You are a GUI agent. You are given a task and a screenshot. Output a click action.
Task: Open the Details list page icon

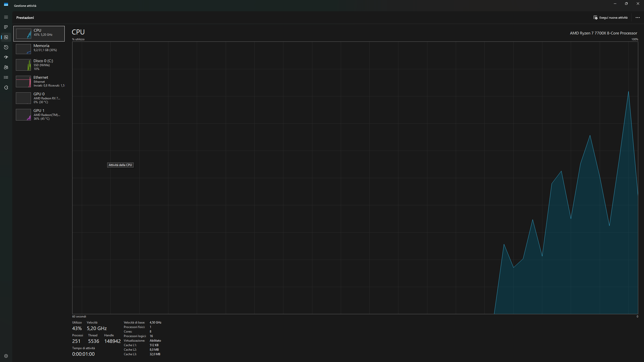point(6,77)
